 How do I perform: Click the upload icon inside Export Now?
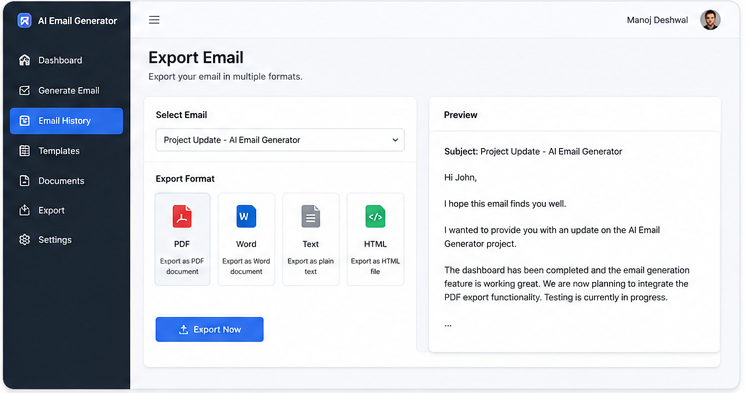coord(183,330)
